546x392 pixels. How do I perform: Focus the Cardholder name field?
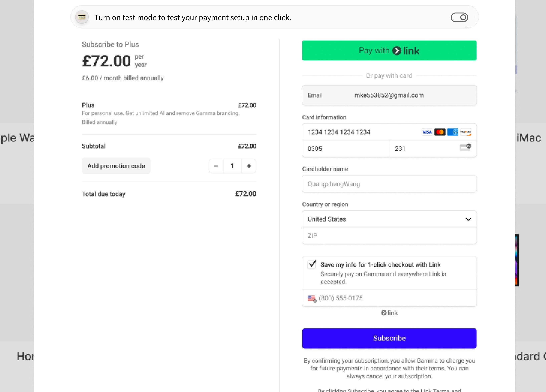coord(389,184)
